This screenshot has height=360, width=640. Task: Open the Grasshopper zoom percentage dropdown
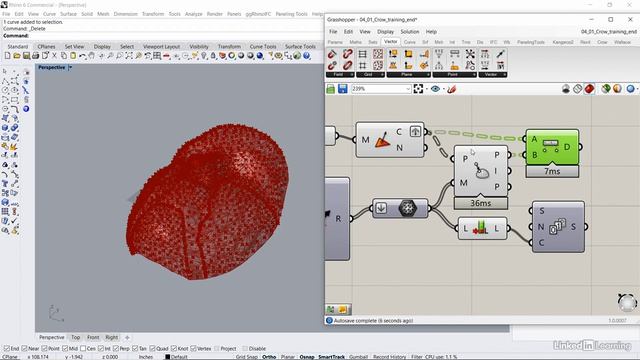[408, 89]
